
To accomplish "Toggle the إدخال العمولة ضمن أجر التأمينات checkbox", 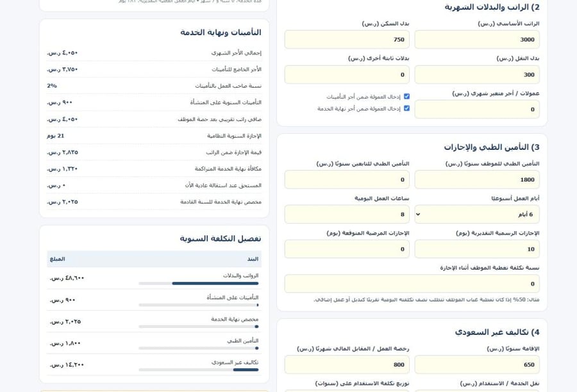I will (406, 96).
